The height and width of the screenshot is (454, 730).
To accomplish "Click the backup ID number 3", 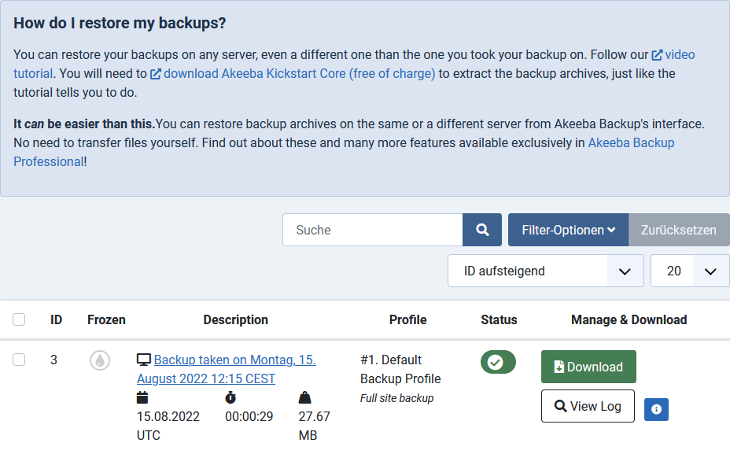I will (54, 360).
